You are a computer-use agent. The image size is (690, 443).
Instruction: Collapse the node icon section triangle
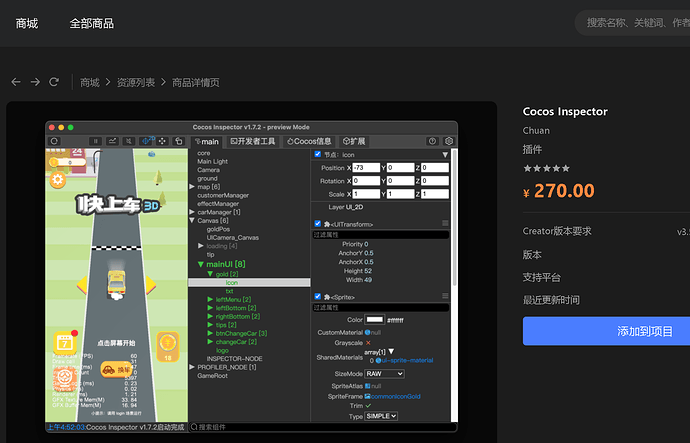[x=445, y=155]
